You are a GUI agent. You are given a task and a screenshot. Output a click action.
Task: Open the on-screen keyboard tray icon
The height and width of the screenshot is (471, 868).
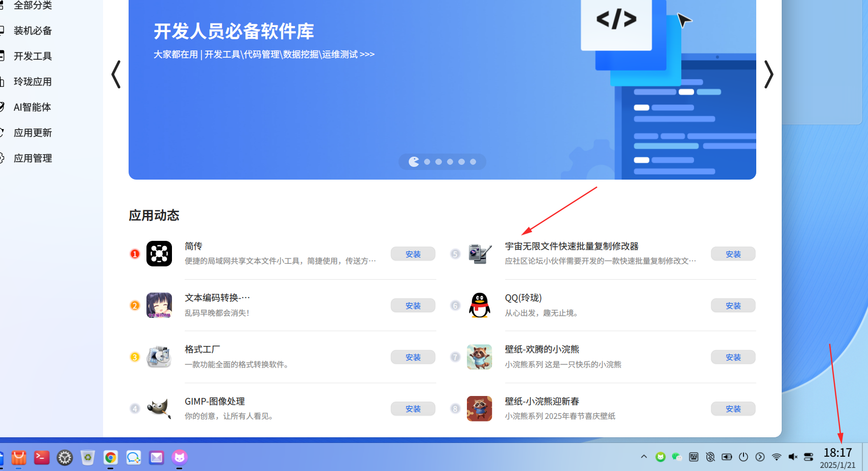pos(694,457)
